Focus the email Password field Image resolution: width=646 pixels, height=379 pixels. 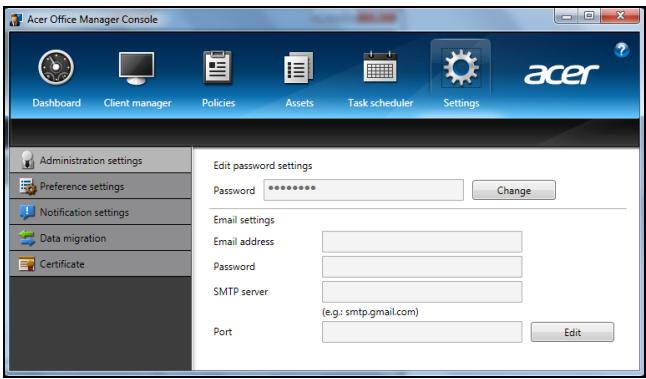422,267
